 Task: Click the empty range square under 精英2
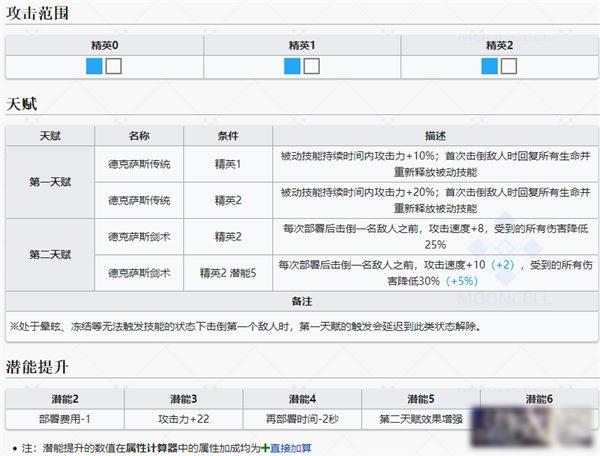pos(509,66)
